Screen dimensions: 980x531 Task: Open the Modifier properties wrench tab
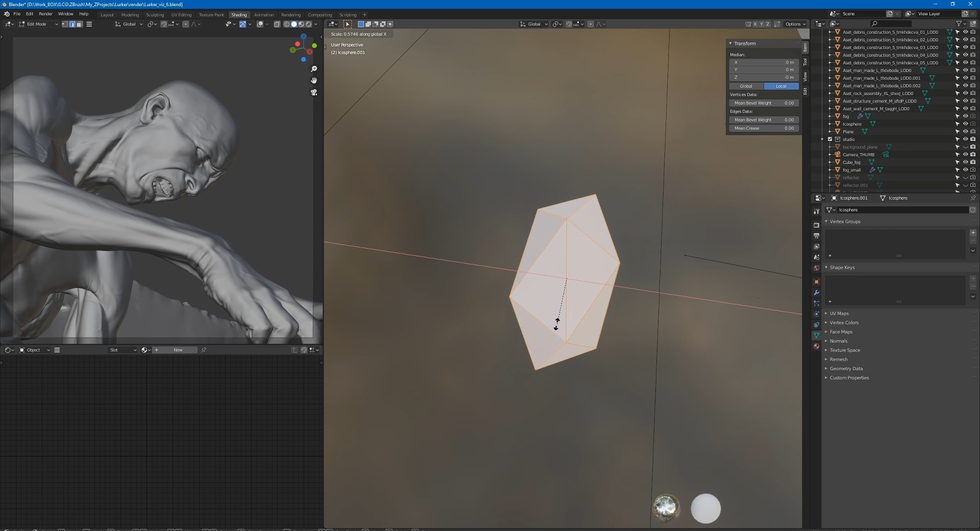(x=816, y=293)
